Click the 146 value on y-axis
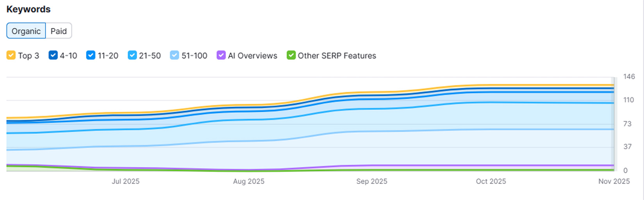 click(629, 77)
